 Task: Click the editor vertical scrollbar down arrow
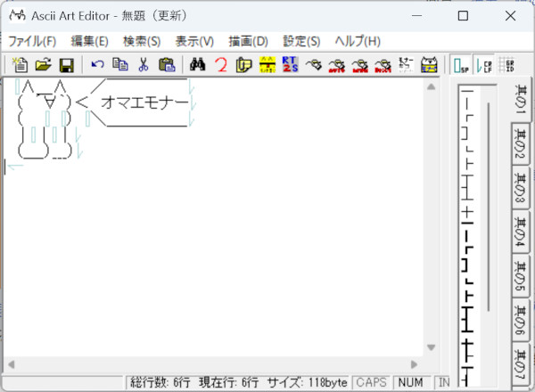(x=432, y=347)
